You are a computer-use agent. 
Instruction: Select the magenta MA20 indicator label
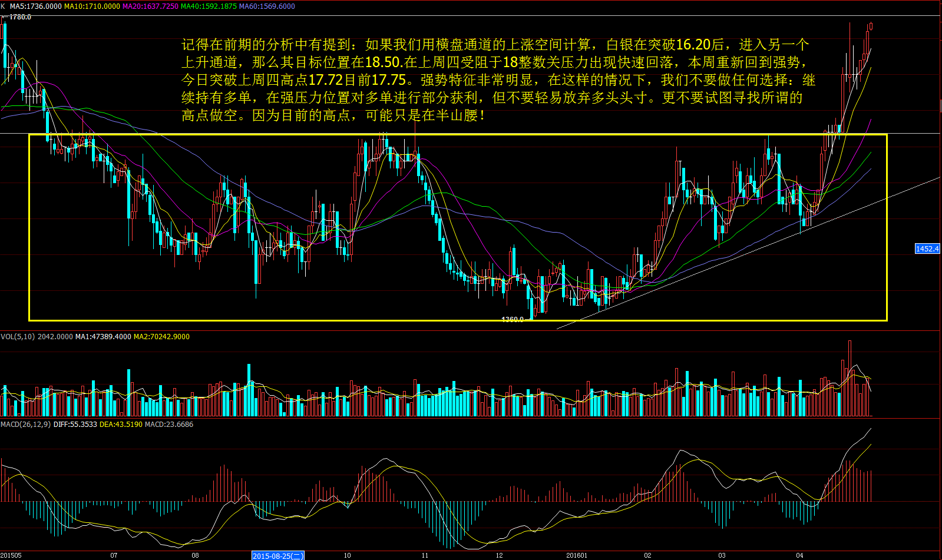(x=150, y=6)
